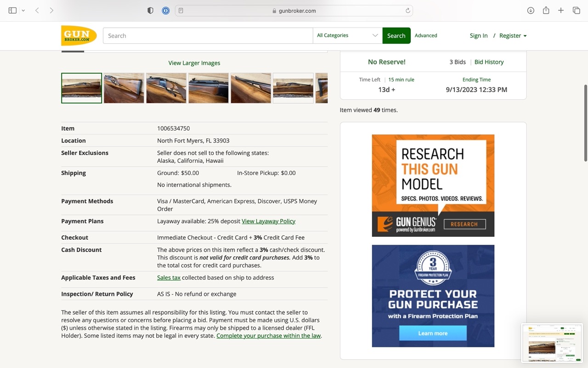This screenshot has width=588, height=368.
Task: Click the 3 Bids text
Action: point(458,62)
